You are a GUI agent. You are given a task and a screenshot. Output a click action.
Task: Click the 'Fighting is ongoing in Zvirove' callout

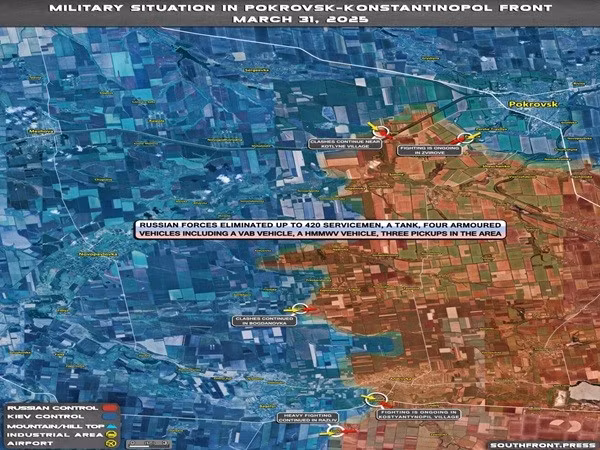429,150
